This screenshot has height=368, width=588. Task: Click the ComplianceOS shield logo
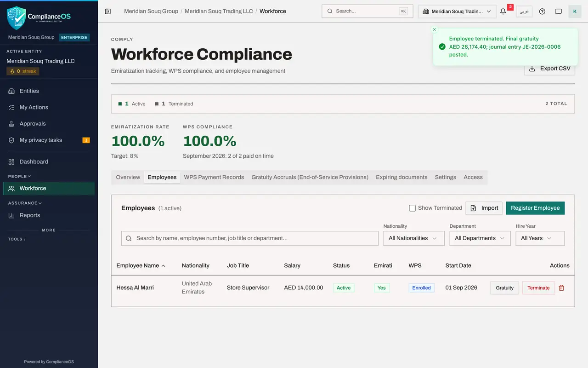(x=16, y=18)
